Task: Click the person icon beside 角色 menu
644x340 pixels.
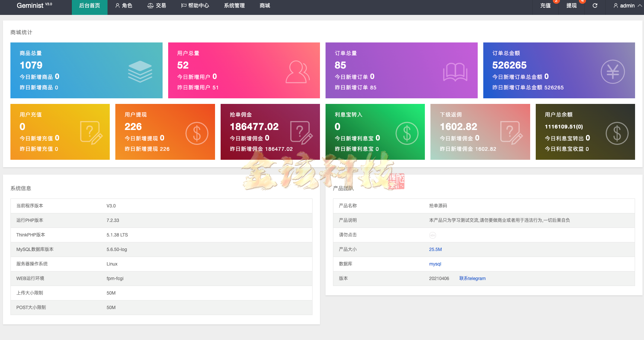Action: click(118, 6)
